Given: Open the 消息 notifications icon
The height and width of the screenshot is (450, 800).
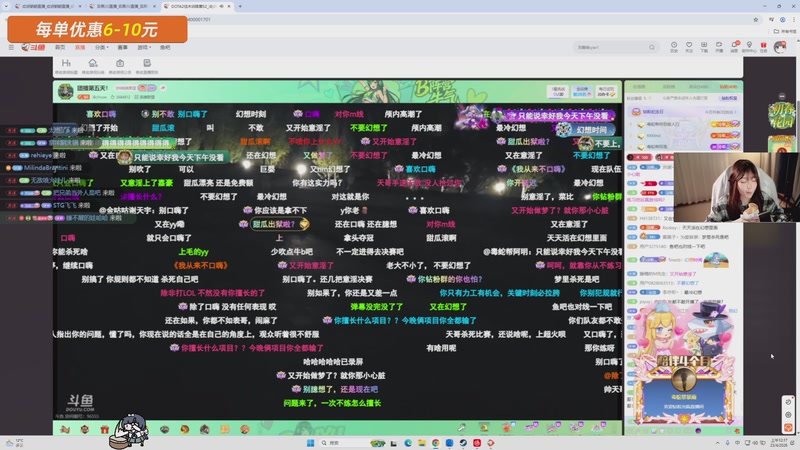Looking at the screenshot, I should click(x=734, y=47).
